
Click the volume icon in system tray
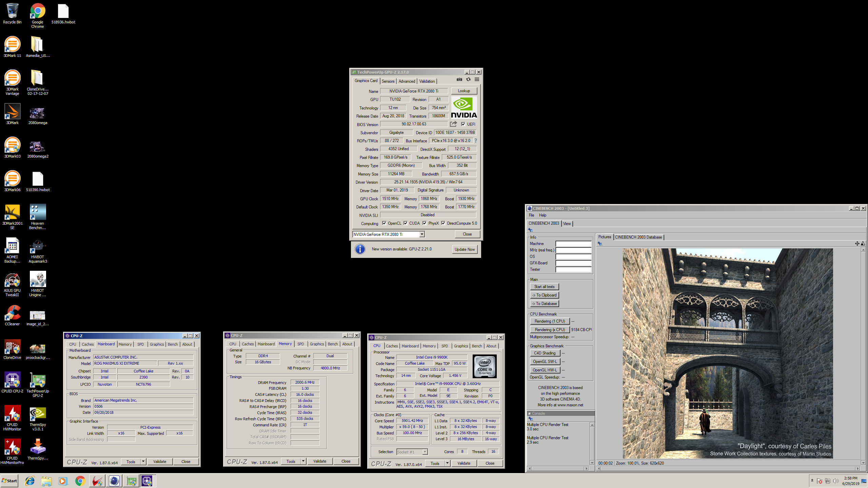(x=835, y=481)
